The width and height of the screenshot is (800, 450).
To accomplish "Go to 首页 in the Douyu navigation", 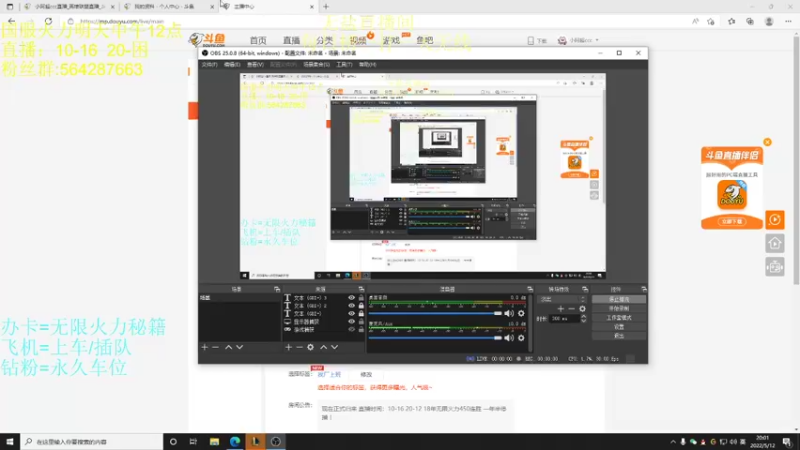I will tap(258, 40).
